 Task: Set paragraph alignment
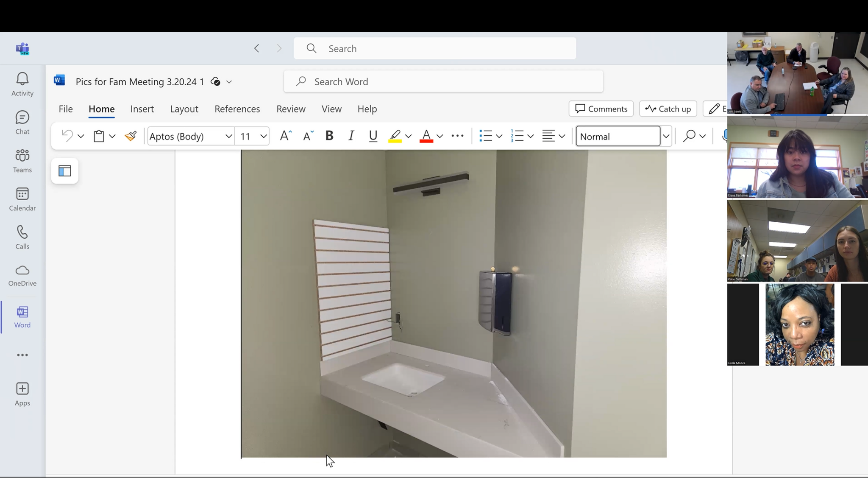click(x=548, y=136)
